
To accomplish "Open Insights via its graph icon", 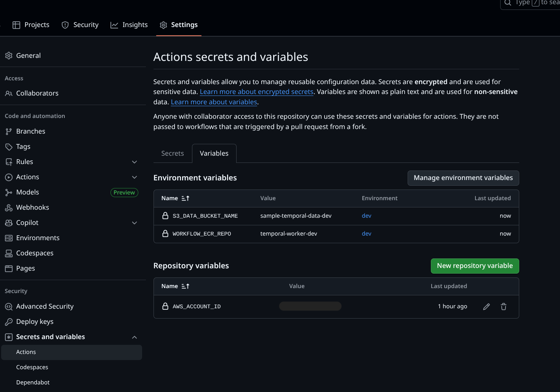I will pyautogui.click(x=114, y=24).
